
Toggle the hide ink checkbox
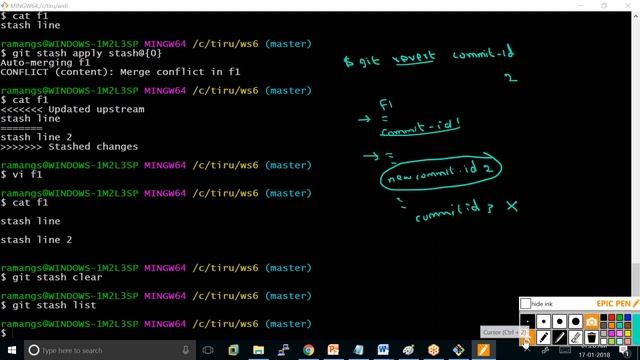click(x=526, y=303)
